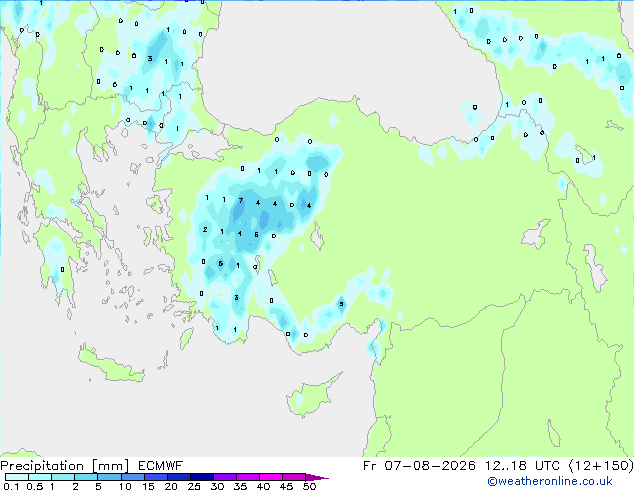Select the 20–25 mm dark blue swatch
The image size is (634, 490).
(178, 477)
